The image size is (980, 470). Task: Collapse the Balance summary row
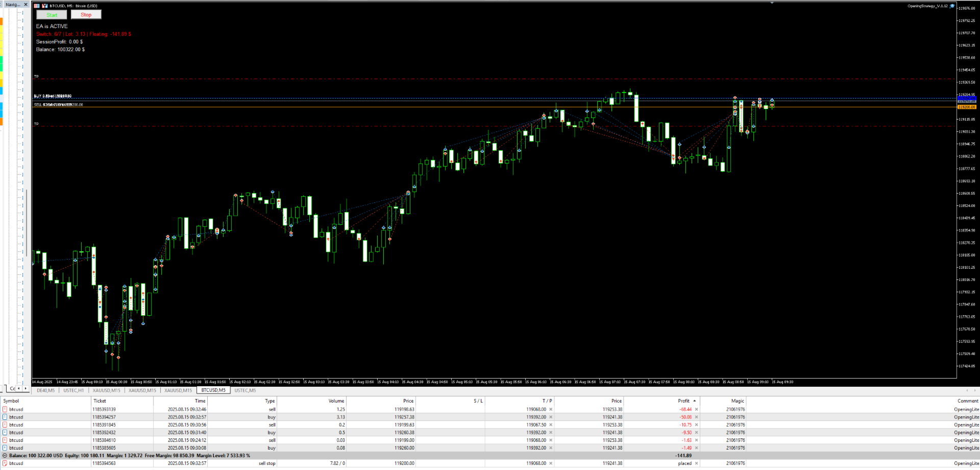click(x=5, y=456)
